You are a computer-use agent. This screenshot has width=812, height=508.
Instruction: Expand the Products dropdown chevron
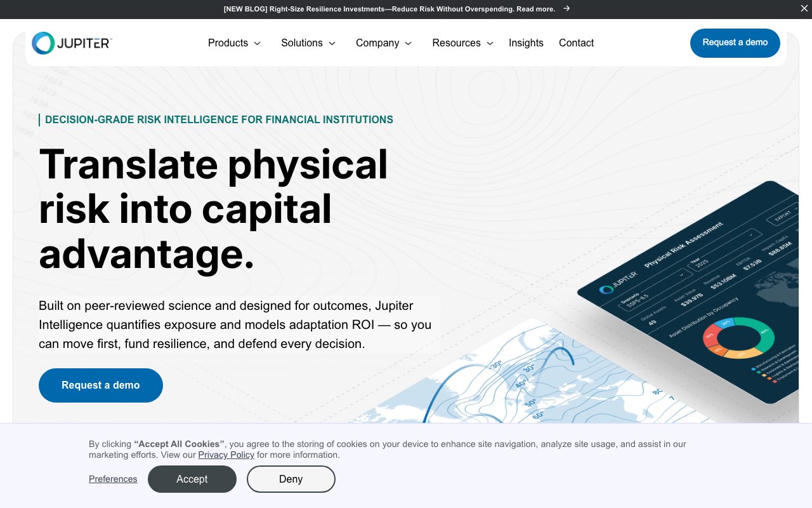[257, 43]
